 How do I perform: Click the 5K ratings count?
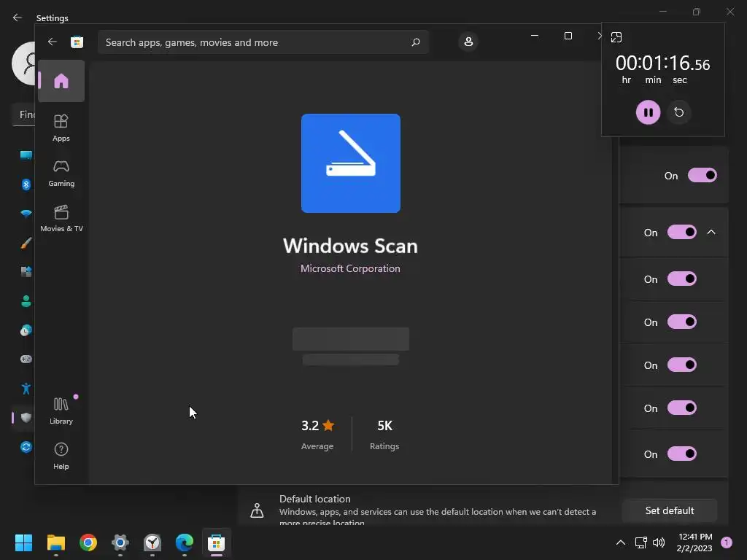[x=384, y=425]
